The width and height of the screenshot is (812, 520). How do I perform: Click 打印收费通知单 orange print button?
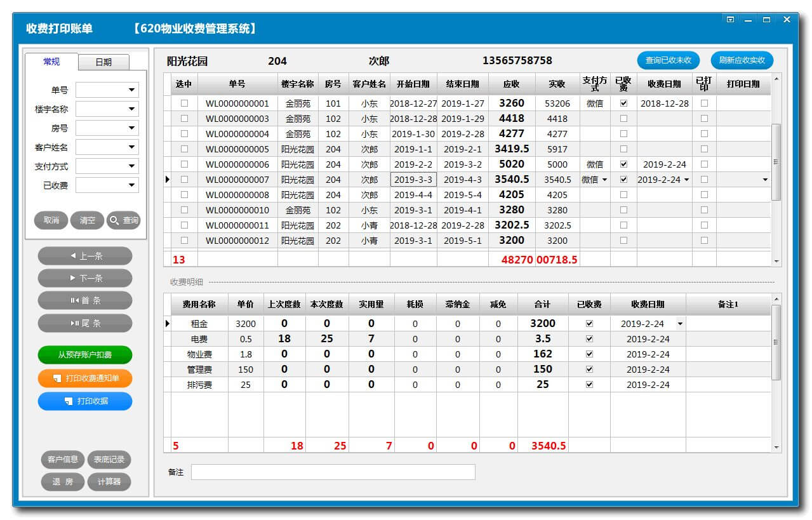85,378
